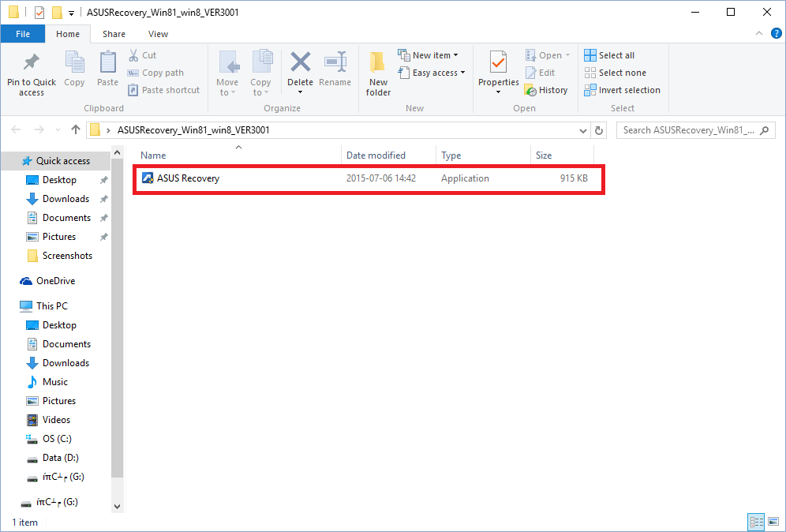Click the Edit ribbon button
This screenshot has width=786, height=532.
(x=540, y=73)
